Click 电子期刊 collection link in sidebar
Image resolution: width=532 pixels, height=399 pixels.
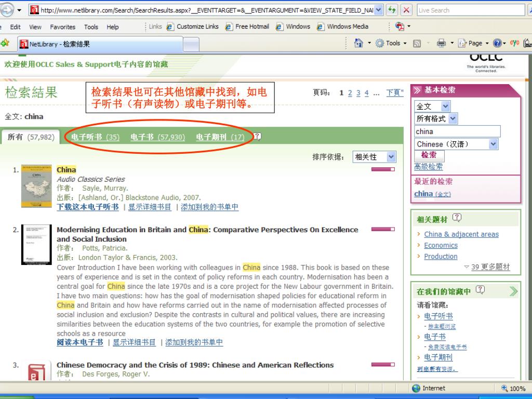[x=438, y=357]
